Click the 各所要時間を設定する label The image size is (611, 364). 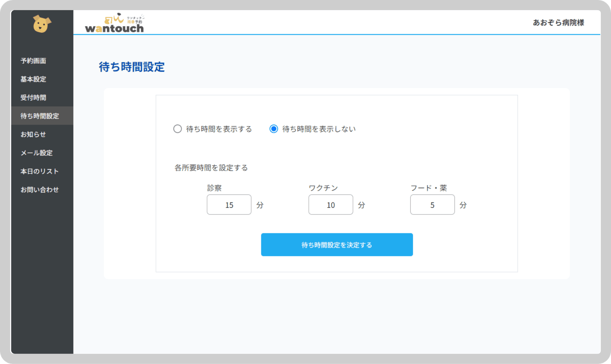(x=211, y=168)
